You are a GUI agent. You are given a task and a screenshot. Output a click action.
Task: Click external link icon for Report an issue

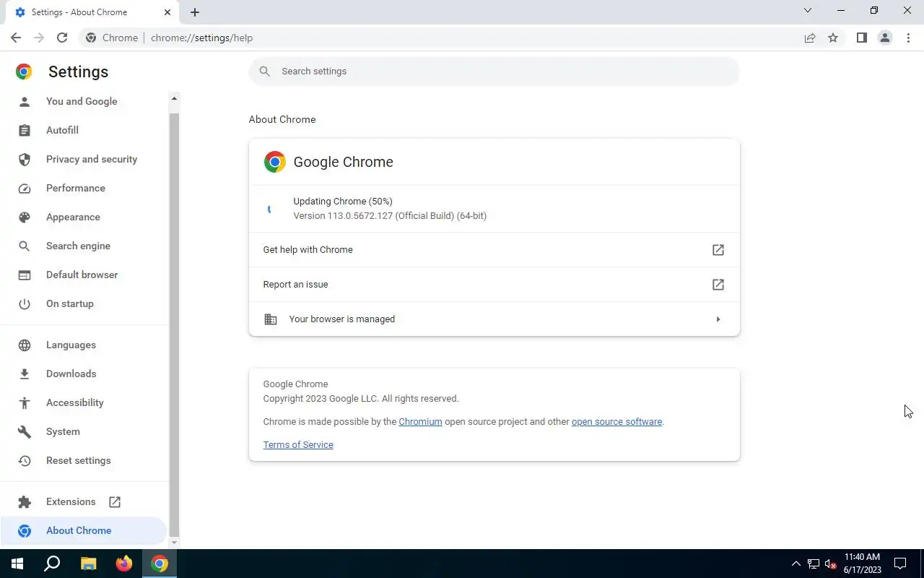(x=718, y=285)
